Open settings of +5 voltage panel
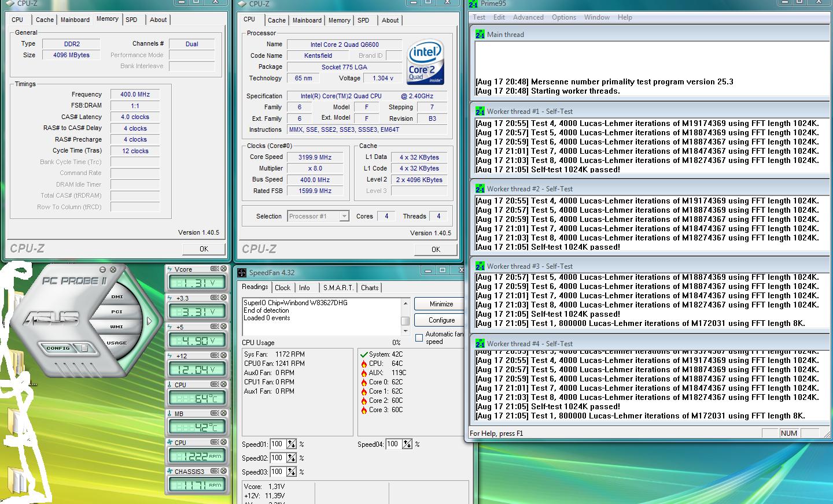The image size is (833, 504). (215, 327)
